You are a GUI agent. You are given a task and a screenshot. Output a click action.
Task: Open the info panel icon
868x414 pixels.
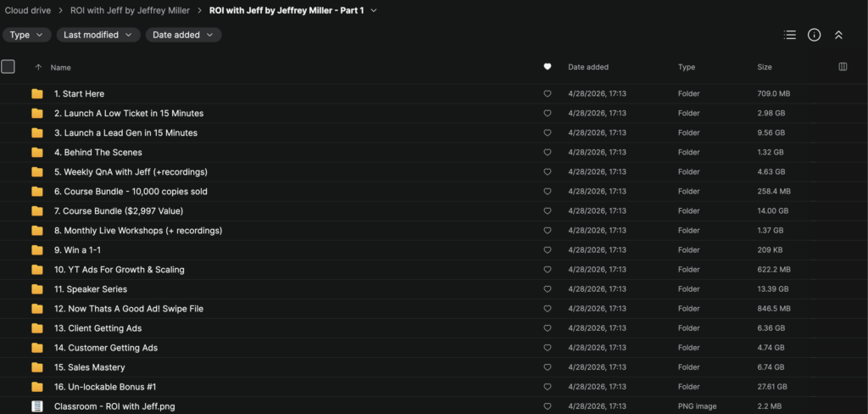(814, 35)
